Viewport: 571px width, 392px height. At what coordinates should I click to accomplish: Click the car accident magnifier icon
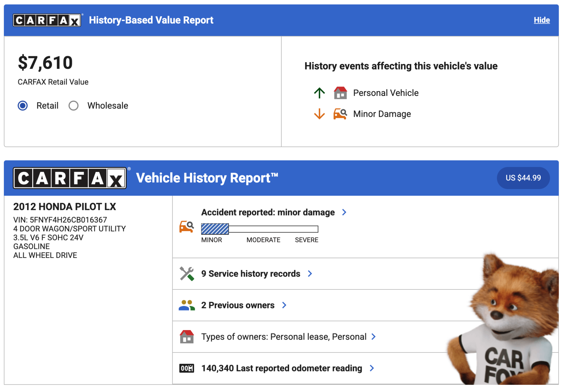point(186,226)
